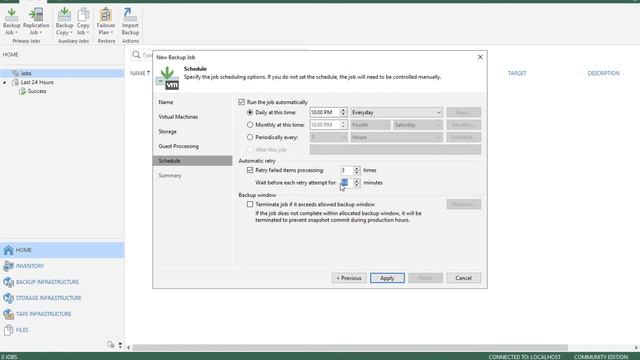Click the Window button
640x360 pixels.
pyautogui.click(x=463, y=204)
